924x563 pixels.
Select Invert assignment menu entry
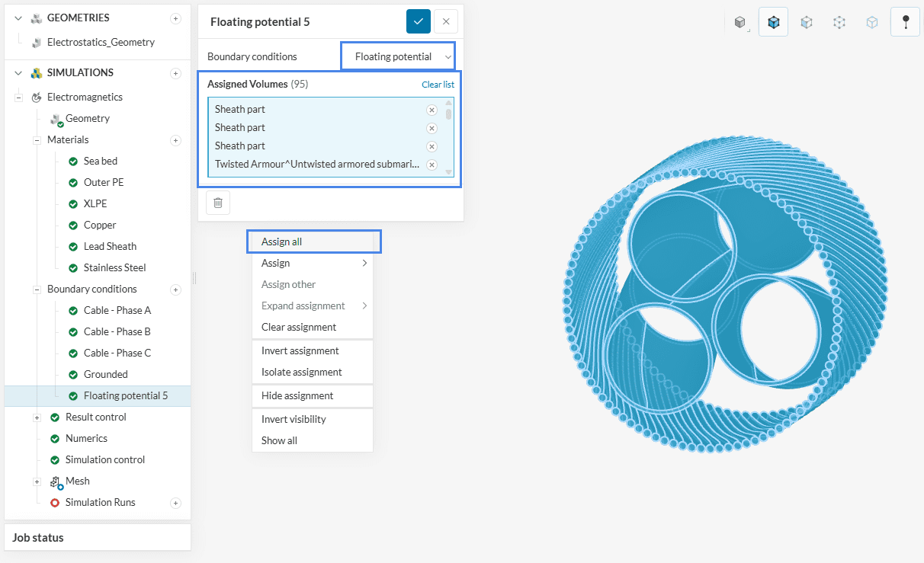coord(300,351)
